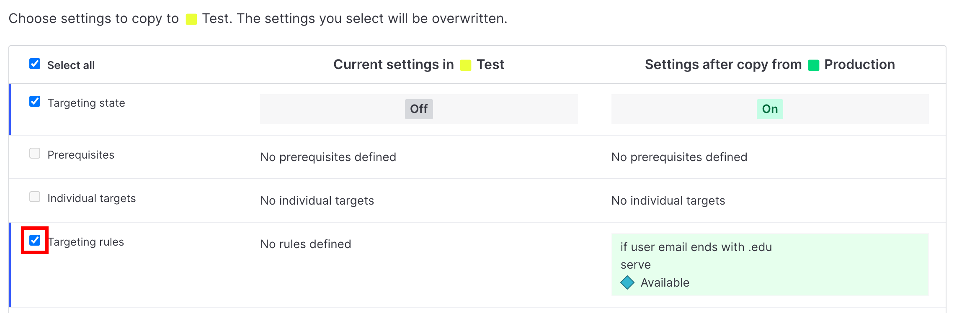Click No individual targets in the Production column

668,200
